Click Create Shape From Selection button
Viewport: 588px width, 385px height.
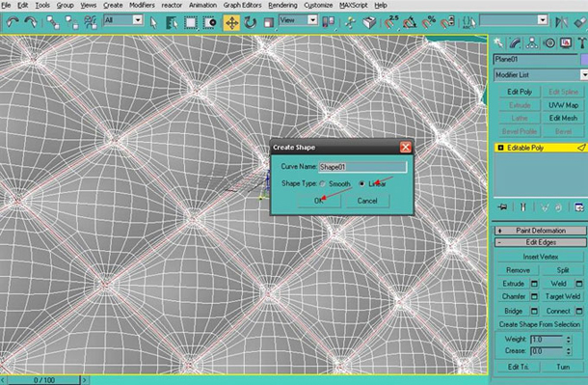540,324
